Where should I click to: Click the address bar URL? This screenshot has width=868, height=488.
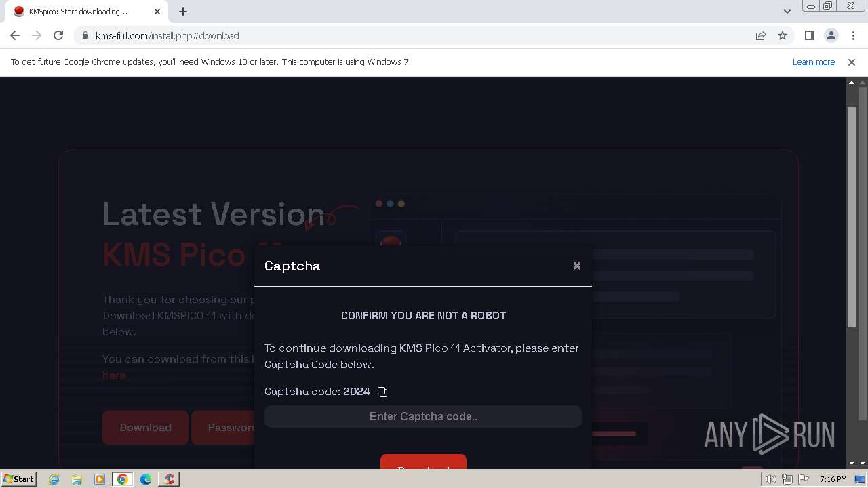(x=167, y=35)
